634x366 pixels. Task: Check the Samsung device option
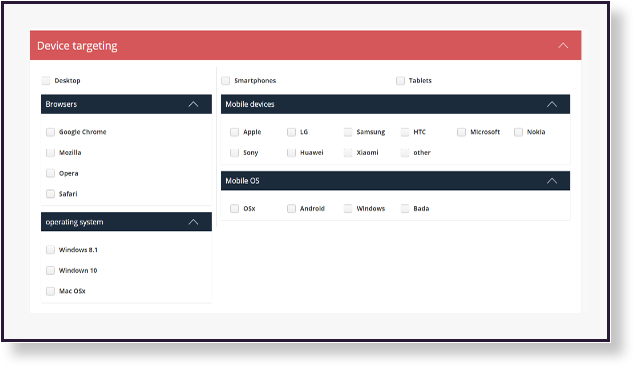click(x=348, y=132)
